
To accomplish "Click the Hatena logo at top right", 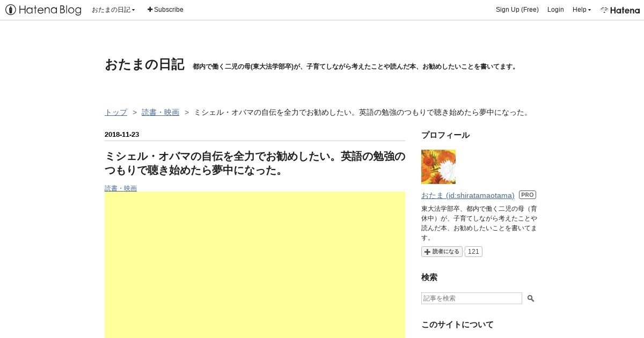I will point(620,10).
